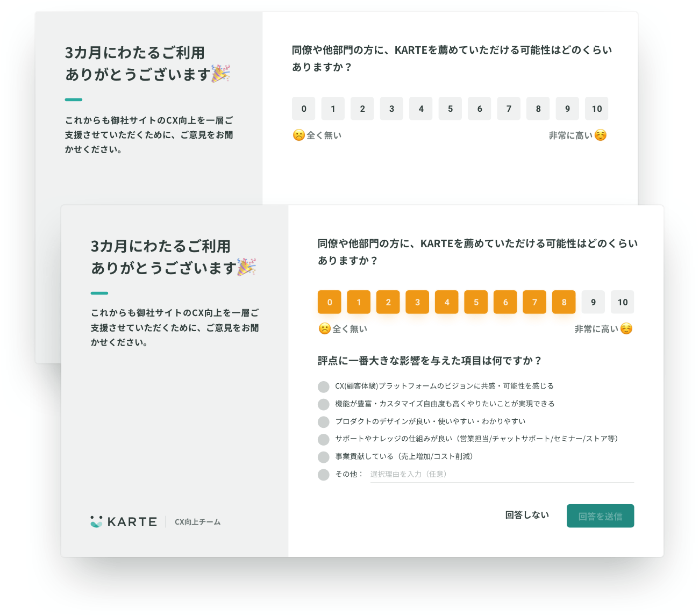
Task: Select score 4 in the back card
Action: coord(421,109)
